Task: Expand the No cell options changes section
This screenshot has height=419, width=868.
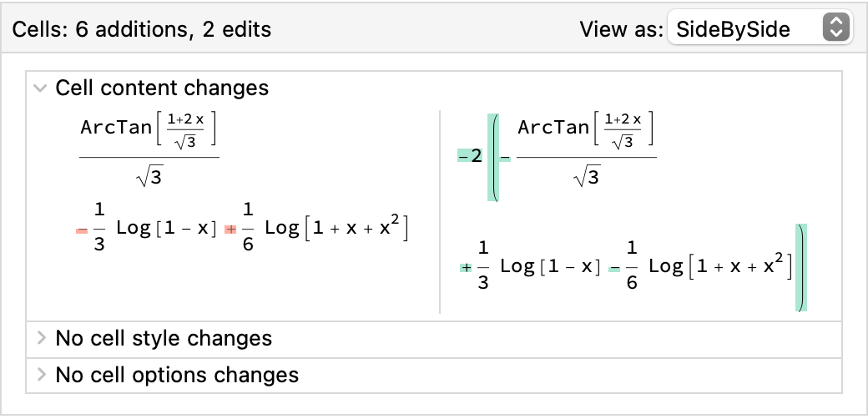Action: (39, 375)
